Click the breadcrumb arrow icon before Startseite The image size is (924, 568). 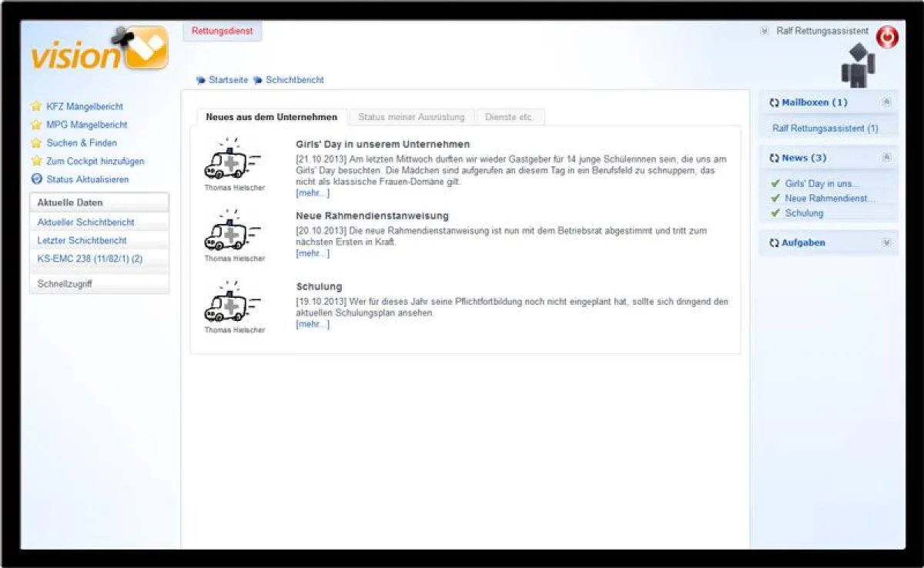tap(201, 79)
